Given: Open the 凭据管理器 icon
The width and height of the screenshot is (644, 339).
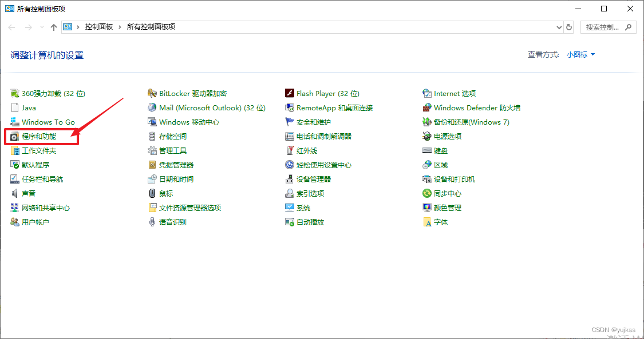Looking at the screenshot, I should (152, 165).
